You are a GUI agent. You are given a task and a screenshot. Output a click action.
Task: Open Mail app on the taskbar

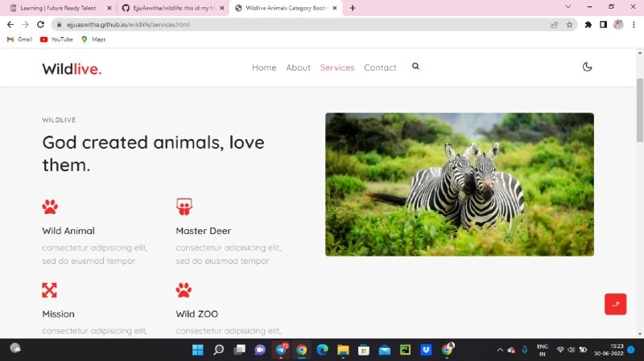coord(385,350)
